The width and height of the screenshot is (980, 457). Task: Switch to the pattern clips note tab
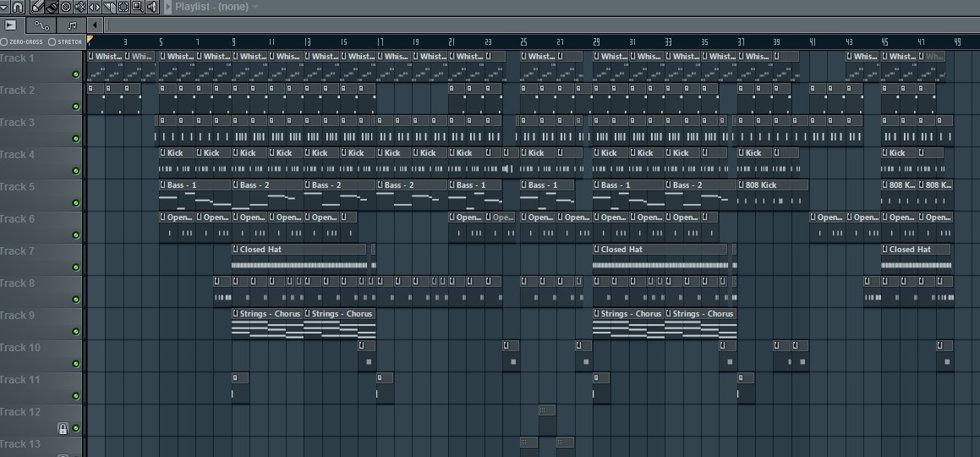pyautogui.click(x=72, y=25)
